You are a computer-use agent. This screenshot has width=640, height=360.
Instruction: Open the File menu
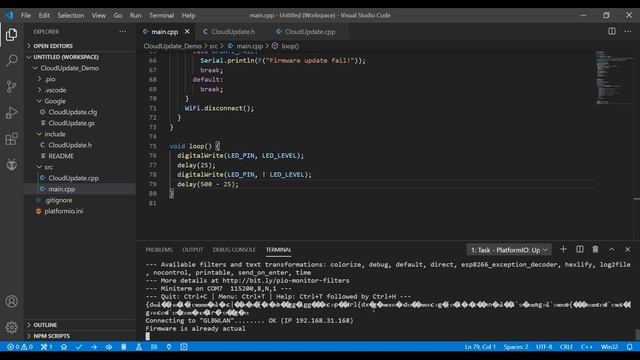(26, 15)
